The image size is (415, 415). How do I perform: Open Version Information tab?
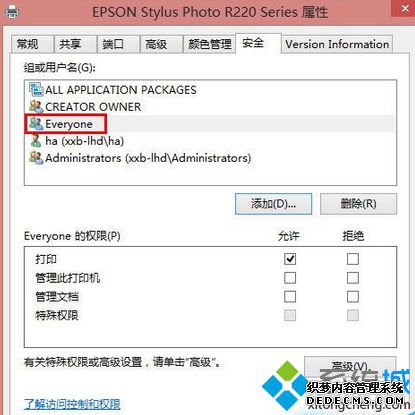pyautogui.click(x=337, y=44)
